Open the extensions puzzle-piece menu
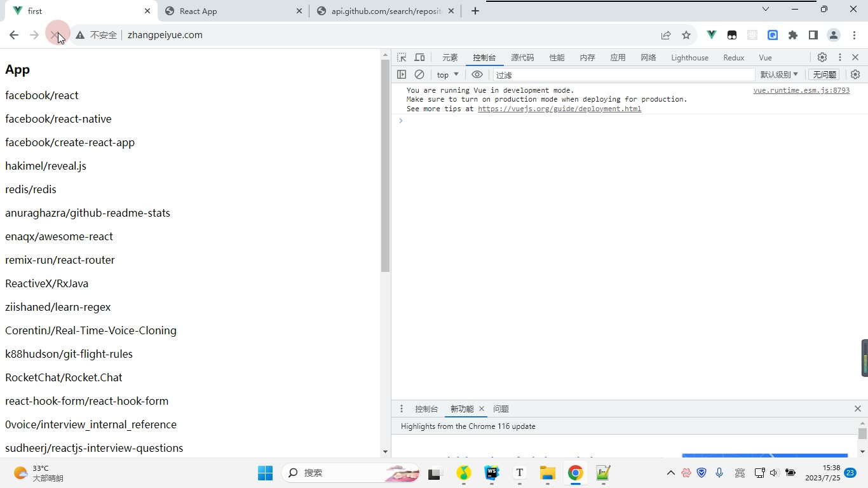The width and height of the screenshot is (868, 488). [x=793, y=35]
